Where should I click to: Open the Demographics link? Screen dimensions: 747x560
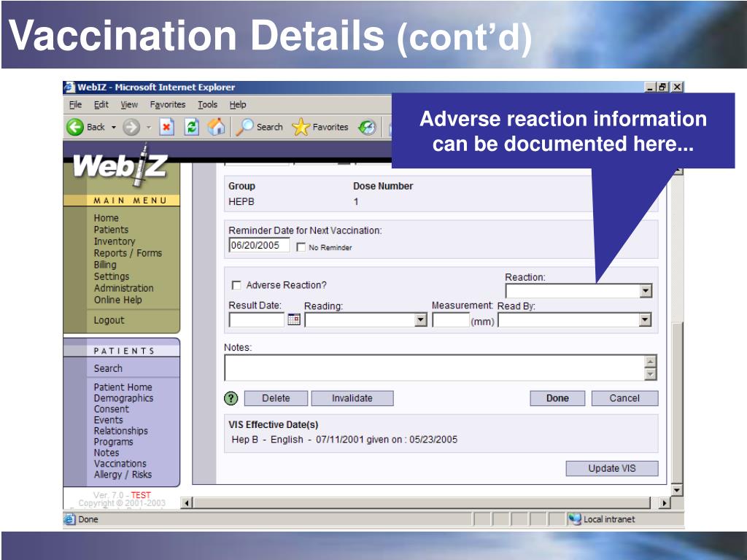click(x=123, y=398)
